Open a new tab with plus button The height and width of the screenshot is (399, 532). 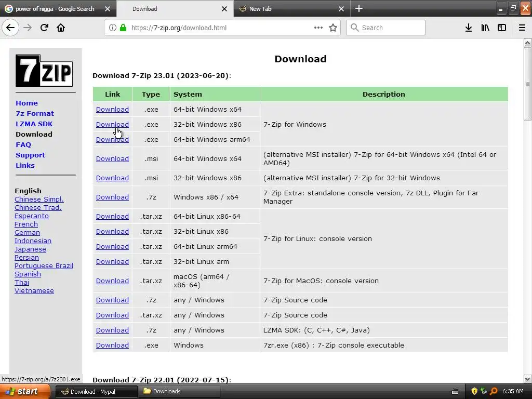358,8
